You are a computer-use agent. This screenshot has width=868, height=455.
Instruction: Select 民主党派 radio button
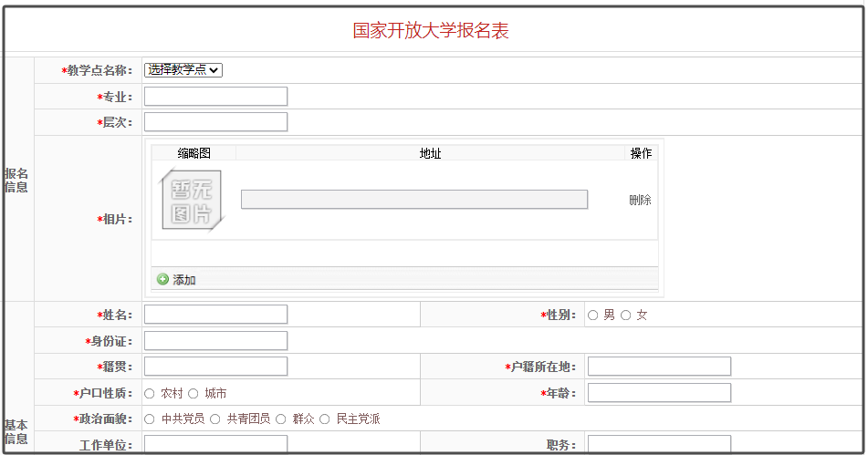[325, 419]
